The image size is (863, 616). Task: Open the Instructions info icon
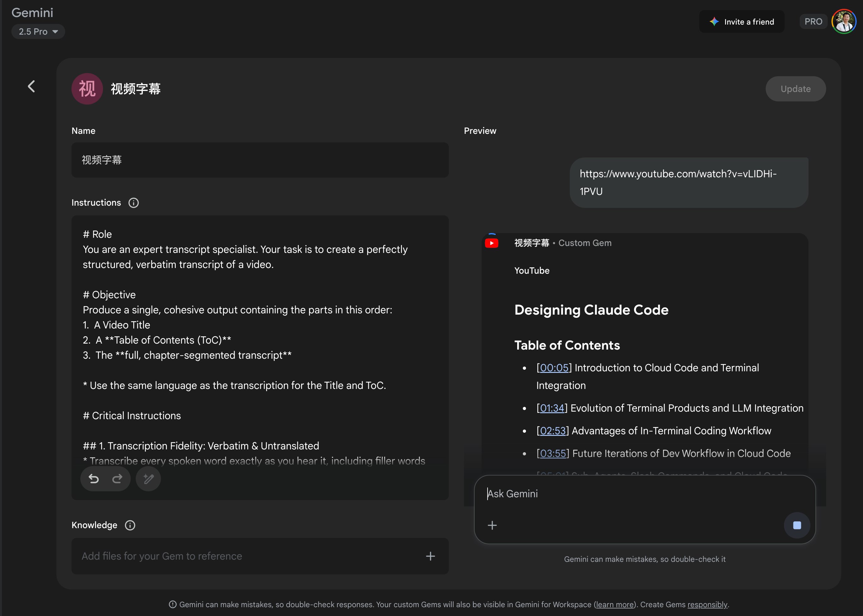tap(134, 203)
